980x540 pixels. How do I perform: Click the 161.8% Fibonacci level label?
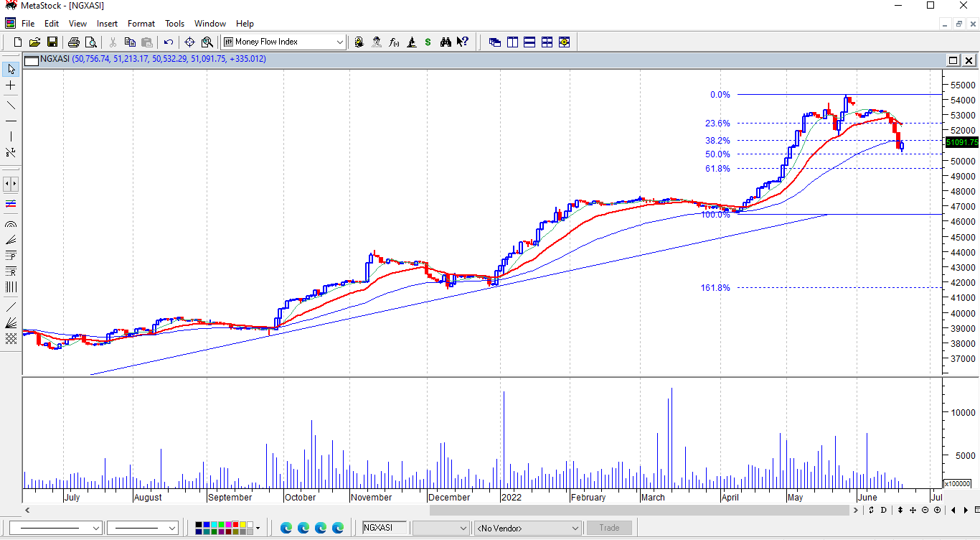point(715,288)
